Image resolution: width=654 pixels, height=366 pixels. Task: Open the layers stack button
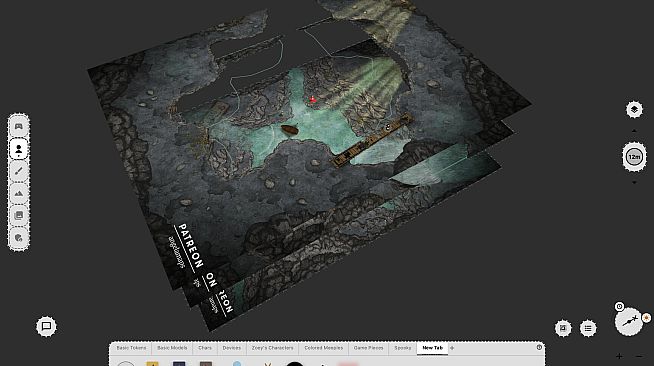click(x=634, y=110)
